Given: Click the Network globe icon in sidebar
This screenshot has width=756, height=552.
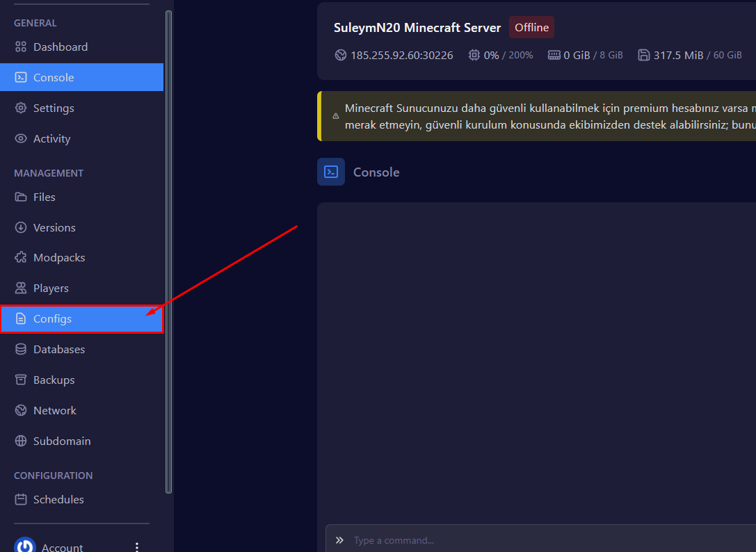Looking at the screenshot, I should point(21,410).
